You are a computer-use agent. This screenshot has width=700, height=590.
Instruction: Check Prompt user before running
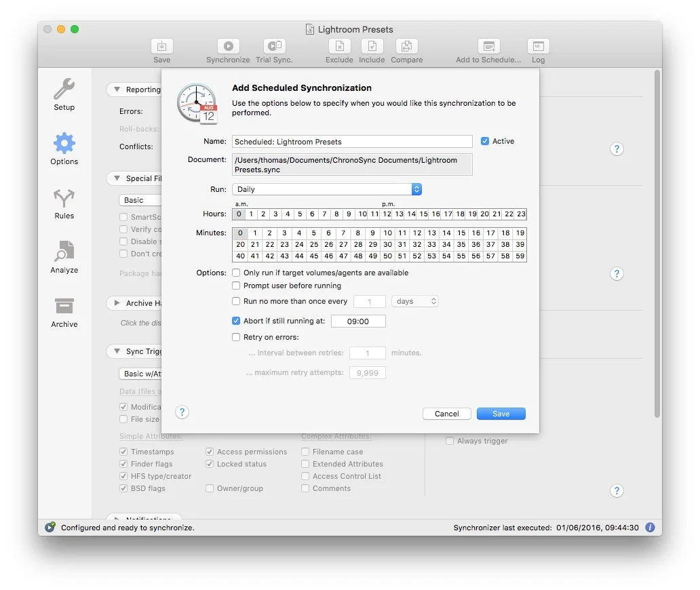[x=236, y=286]
